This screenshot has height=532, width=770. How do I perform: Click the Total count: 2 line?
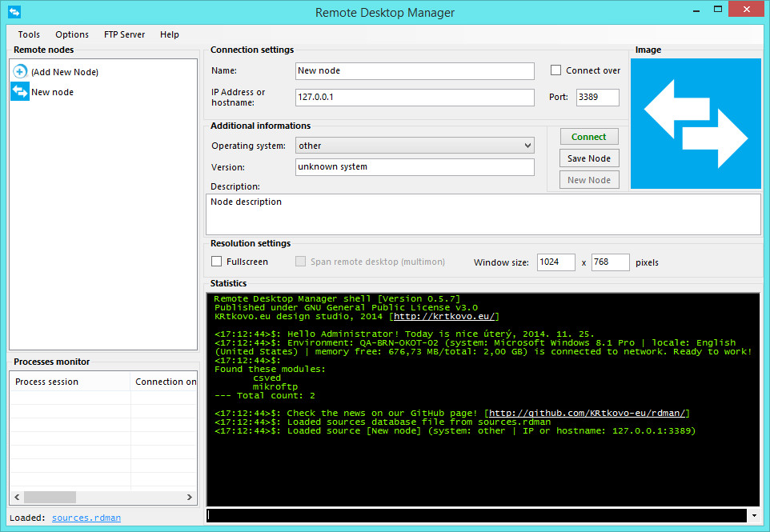265,395
